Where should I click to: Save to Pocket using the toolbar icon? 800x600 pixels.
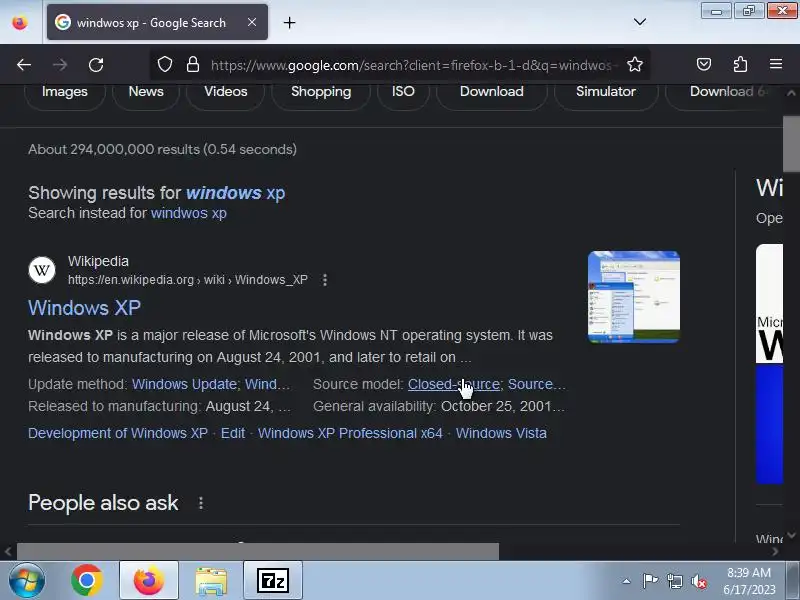click(x=704, y=64)
